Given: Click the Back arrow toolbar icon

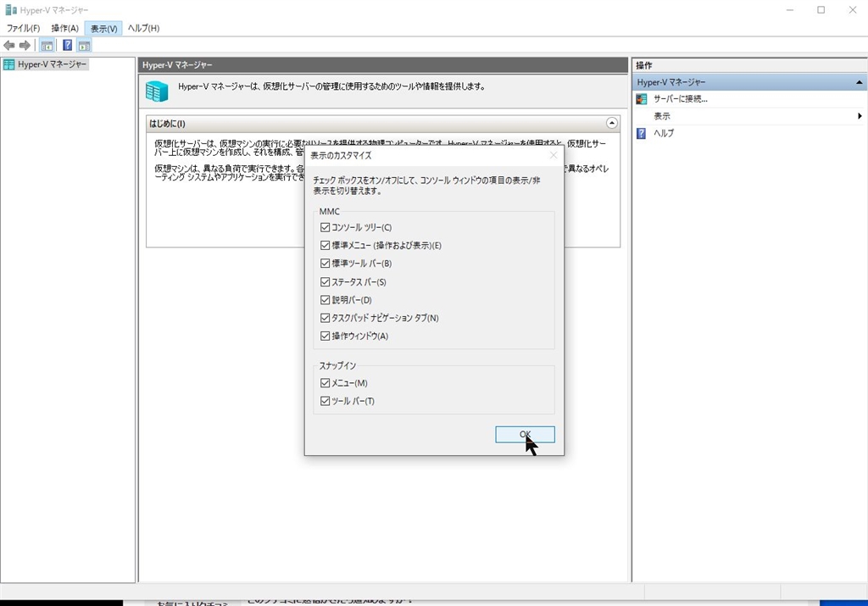Looking at the screenshot, I should point(8,46).
